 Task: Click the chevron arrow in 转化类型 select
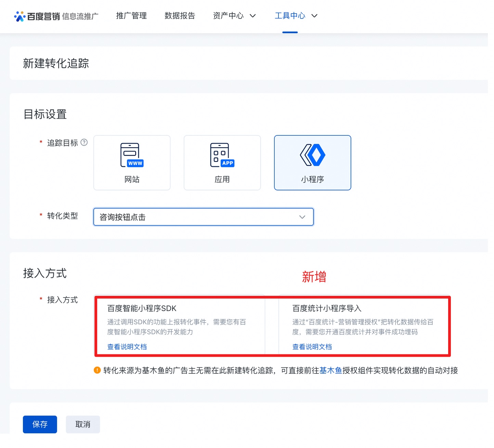pos(302,217)
